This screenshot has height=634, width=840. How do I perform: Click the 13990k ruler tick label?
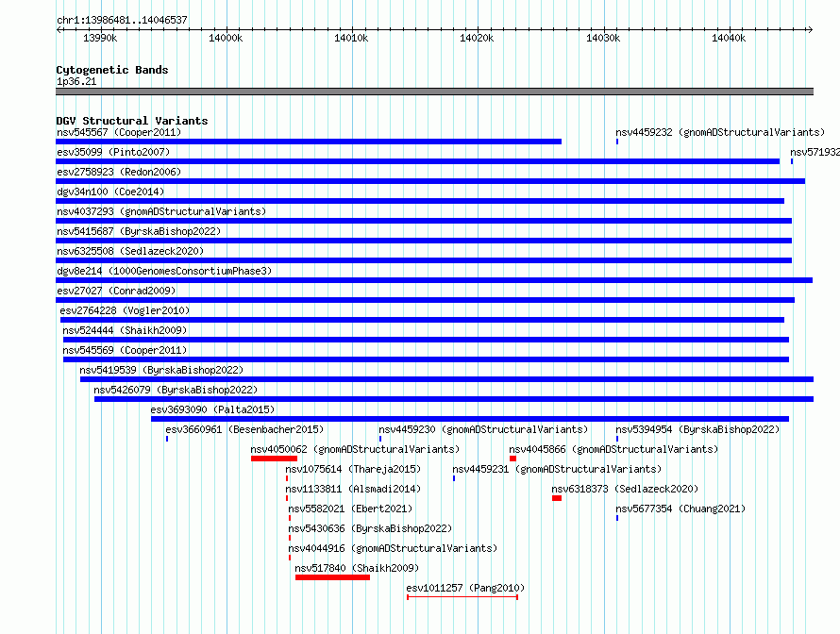100,38
